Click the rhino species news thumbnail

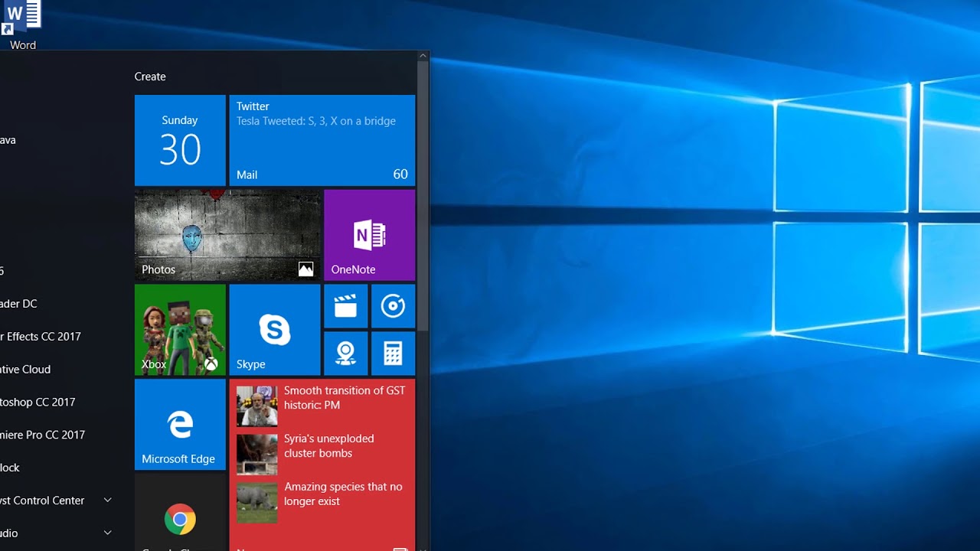[x=256, y=502]
